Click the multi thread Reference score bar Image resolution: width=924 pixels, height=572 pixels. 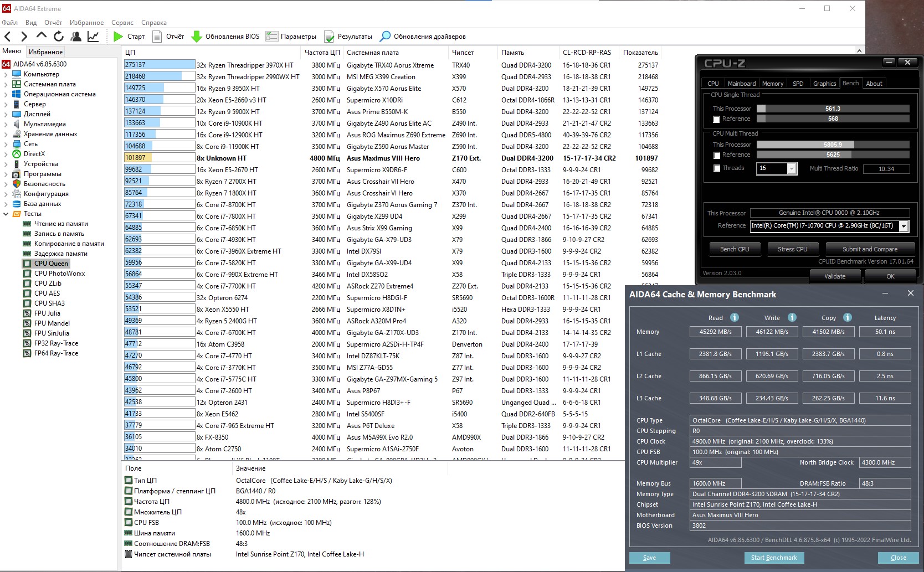click(833, 155)
